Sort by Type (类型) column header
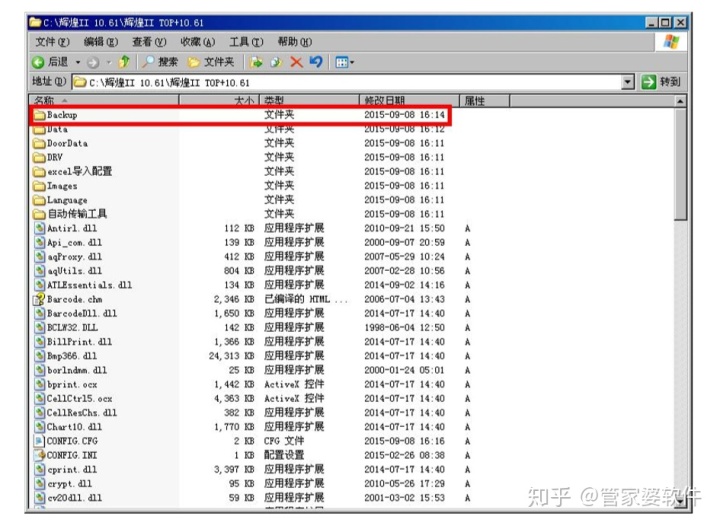 click(309, 100)
